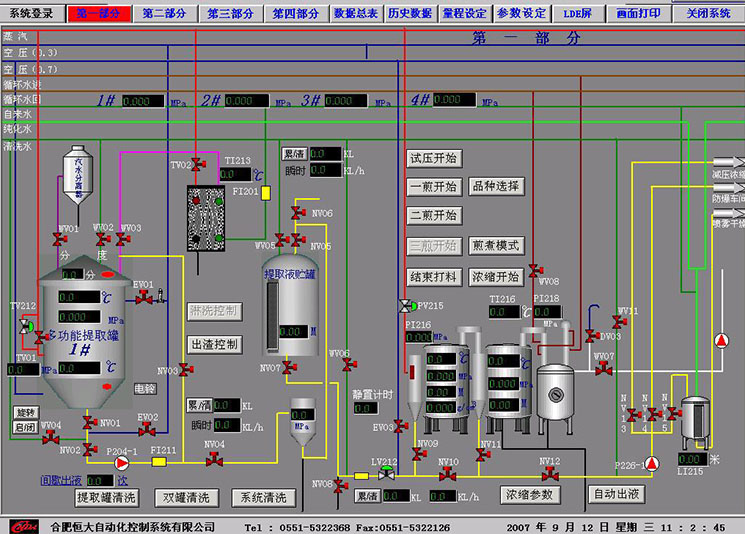This screenshot has width=745, height=534.
Task: Click the WV06 valve
Action: (x=349, y=365)
